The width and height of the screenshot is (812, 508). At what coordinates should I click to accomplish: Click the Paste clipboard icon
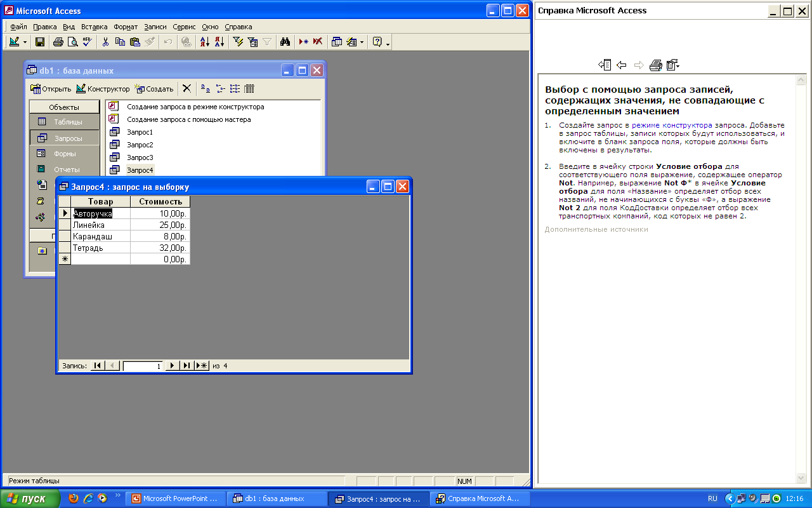click(x=134, y=42)
